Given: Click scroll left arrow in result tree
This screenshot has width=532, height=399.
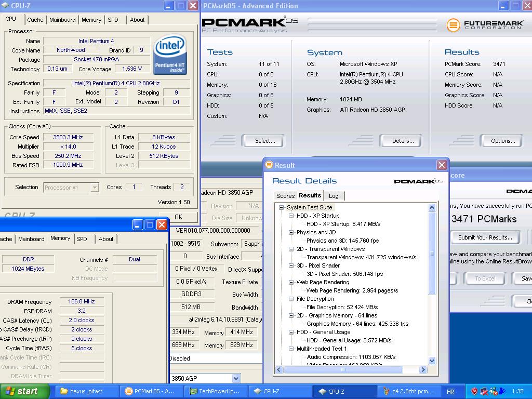Looking at the screenshot, I should click(279, 370).
